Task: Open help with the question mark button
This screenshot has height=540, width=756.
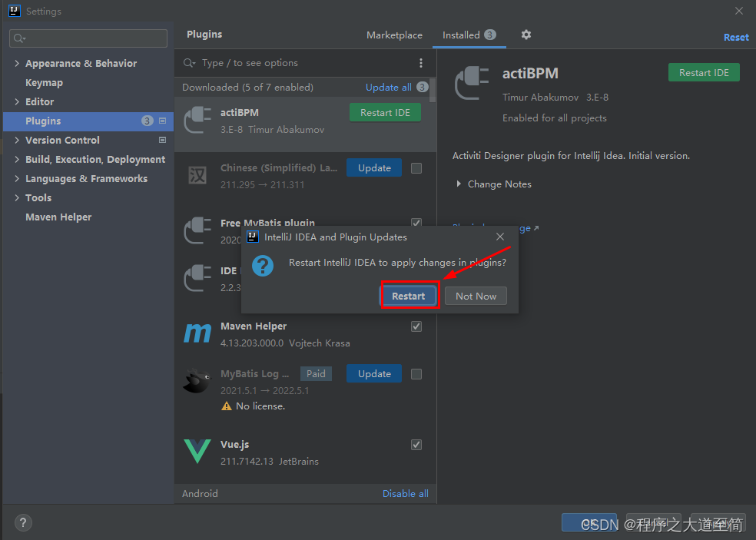Action: (23, 522)
